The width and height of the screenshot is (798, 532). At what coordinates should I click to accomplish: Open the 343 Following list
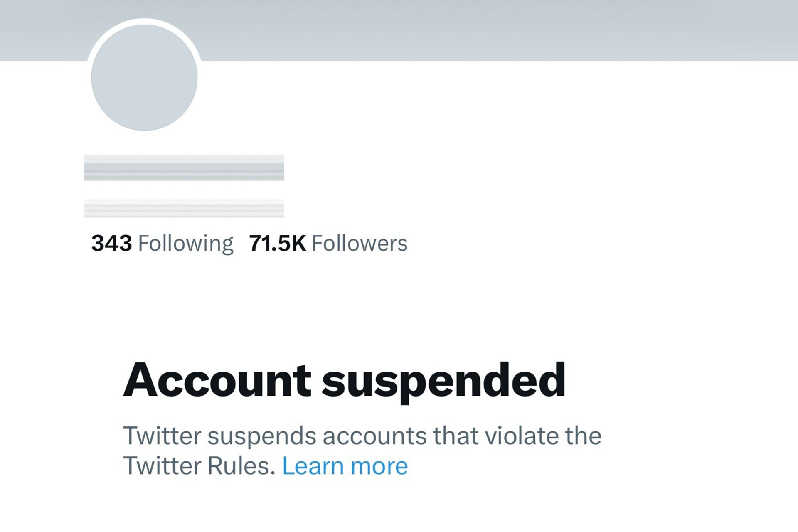[162, 244]
